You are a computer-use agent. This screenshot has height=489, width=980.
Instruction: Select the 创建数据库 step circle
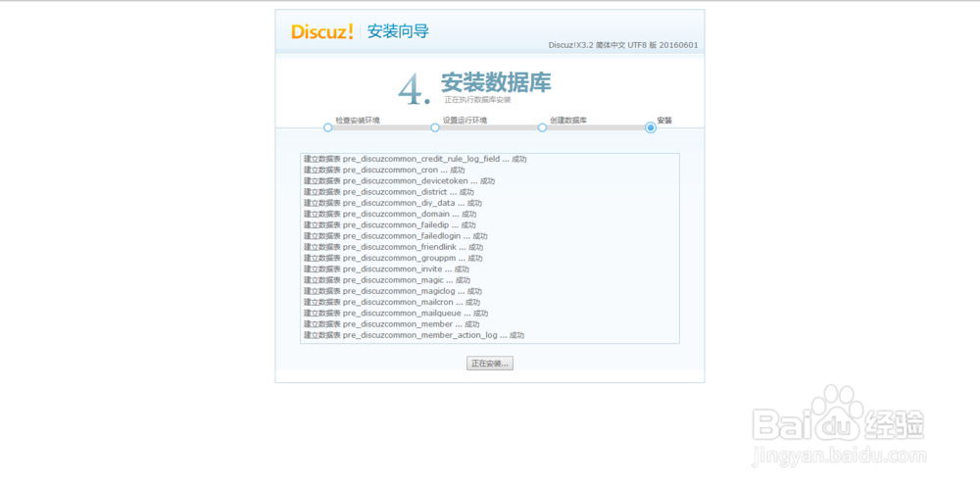point(542,127)
